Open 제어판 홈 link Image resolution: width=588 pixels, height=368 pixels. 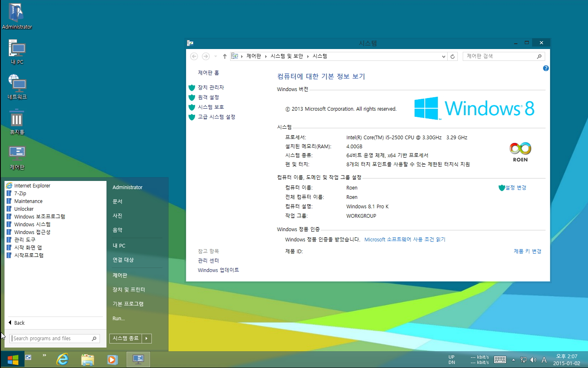click(209, 73)
